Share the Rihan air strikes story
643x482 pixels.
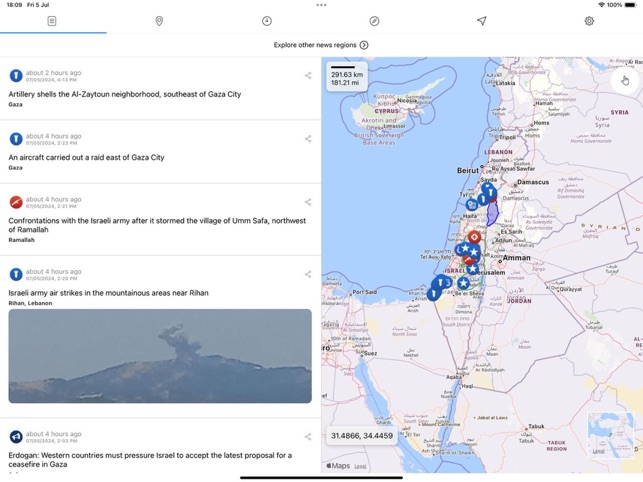point(308,274)
